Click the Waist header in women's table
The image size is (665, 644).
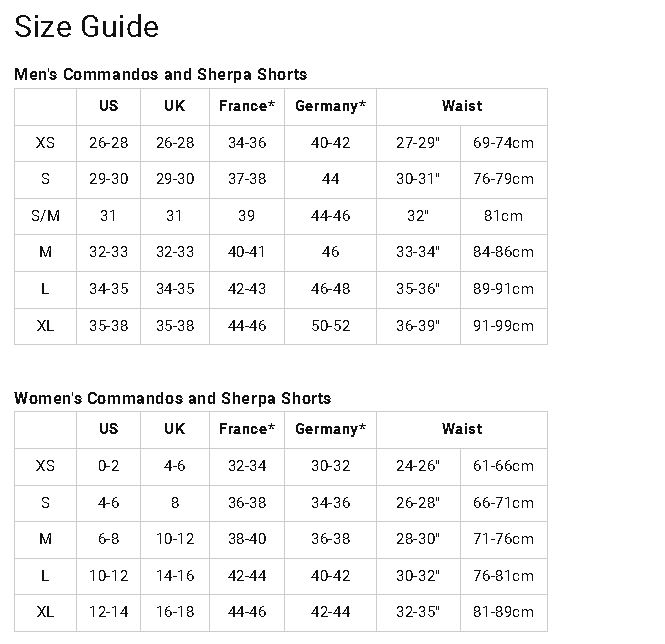click(x=462, y=429)
